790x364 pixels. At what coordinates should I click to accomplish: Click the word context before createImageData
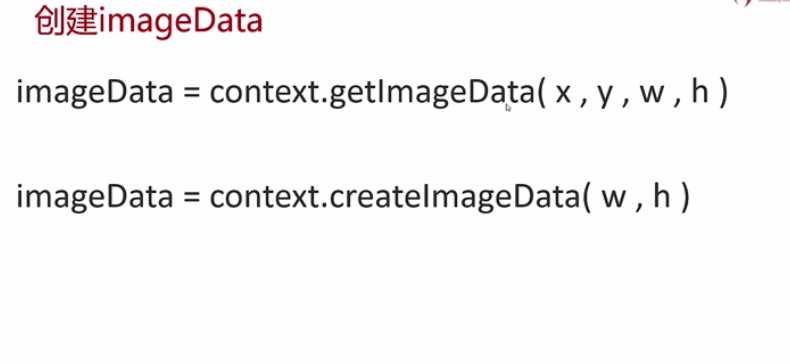[x=266, y=196]
